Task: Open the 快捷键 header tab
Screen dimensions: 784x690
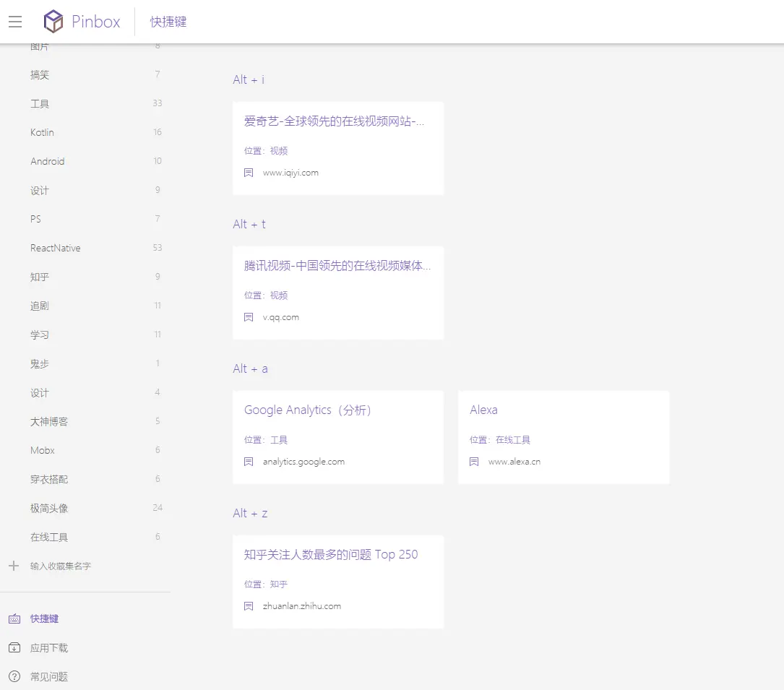Action: click(x=168, y=22)
